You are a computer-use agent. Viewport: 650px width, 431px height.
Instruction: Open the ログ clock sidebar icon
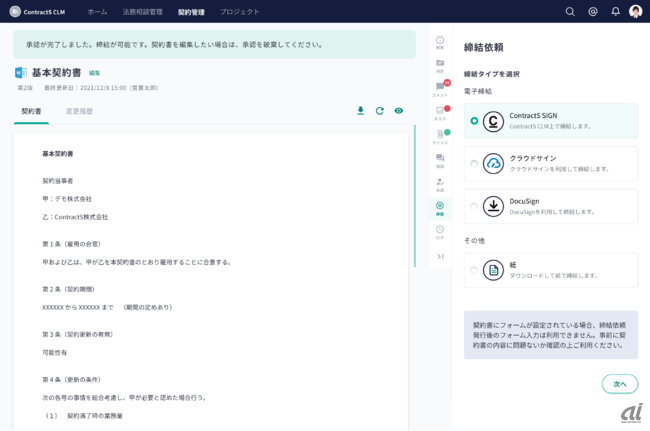tap(440, 232)
